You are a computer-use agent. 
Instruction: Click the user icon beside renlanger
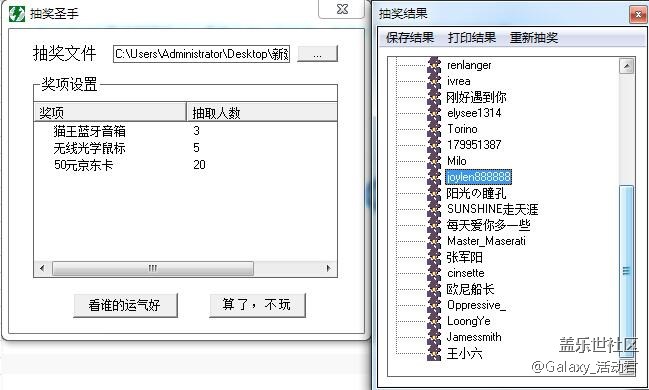(x=434, y=65)
